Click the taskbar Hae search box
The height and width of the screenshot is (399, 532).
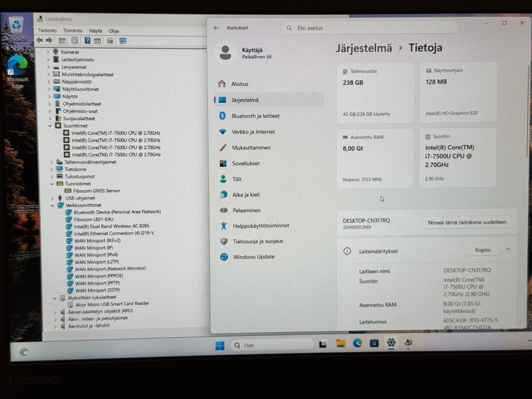click(272, 345)
